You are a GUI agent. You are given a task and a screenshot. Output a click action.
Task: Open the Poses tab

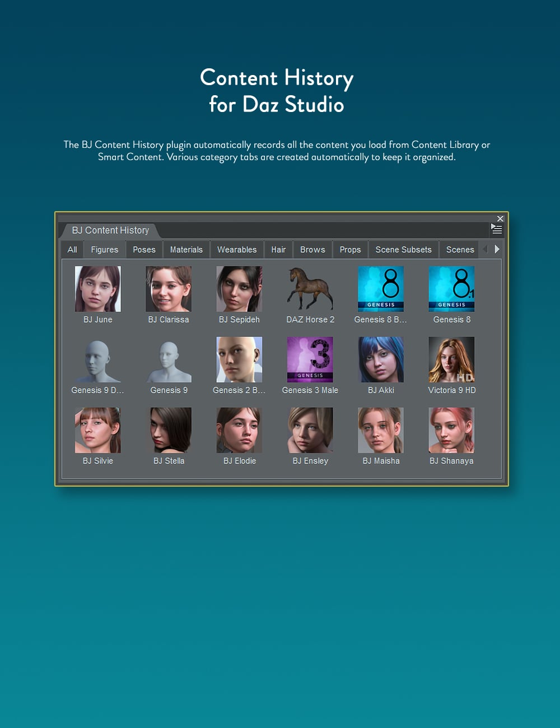(x=144, y=250)
